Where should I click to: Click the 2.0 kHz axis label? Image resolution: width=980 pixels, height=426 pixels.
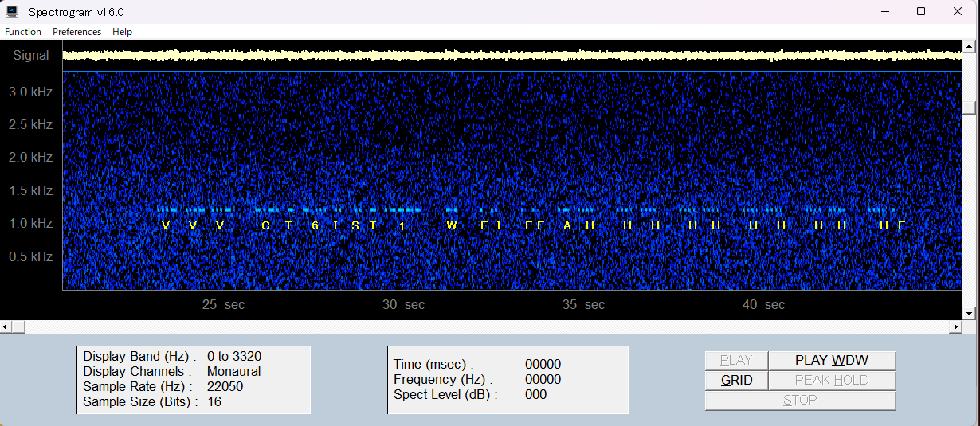(x=31, y=158)
